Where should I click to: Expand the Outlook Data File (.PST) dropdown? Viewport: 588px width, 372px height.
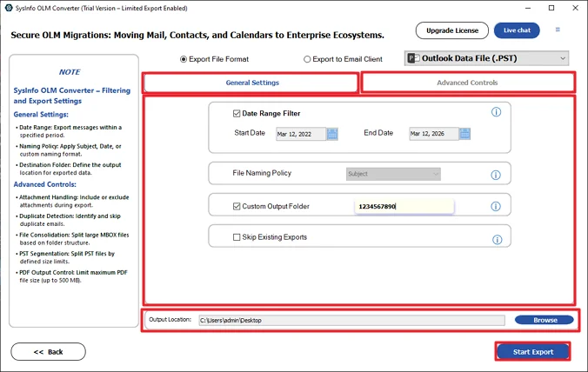[x=486, y=58]
